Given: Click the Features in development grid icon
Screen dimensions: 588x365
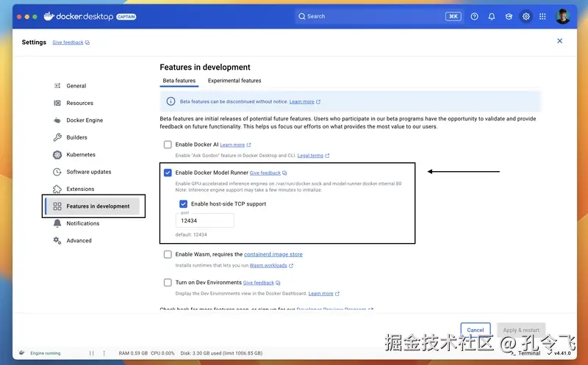Looking at the screenshot, I should (57, 206).
